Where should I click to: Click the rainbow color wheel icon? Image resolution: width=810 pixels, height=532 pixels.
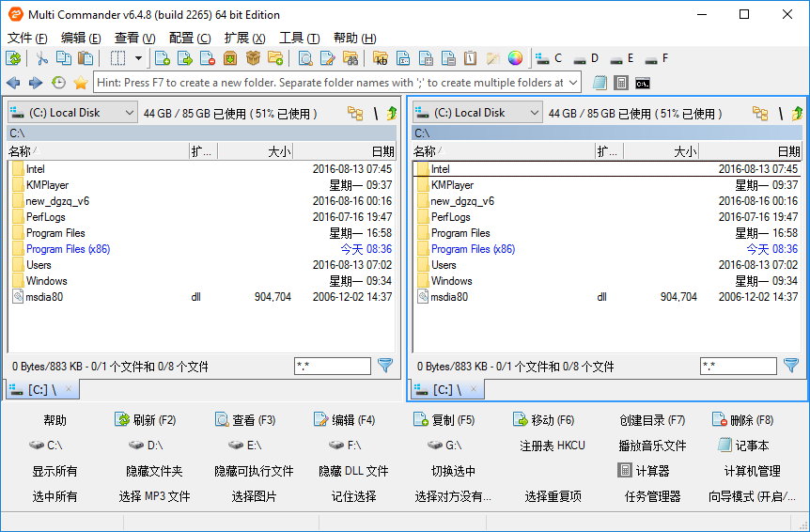tap(515, 58)
